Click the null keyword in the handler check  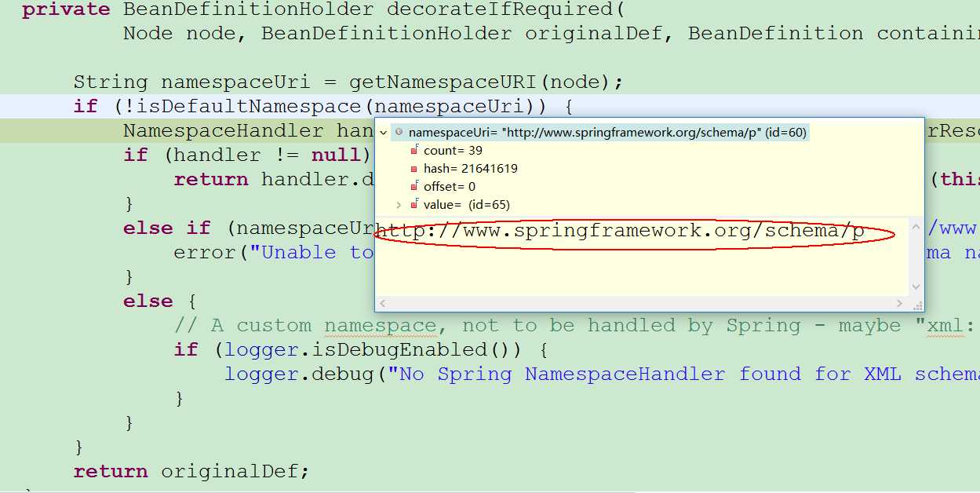pos(337,155)
